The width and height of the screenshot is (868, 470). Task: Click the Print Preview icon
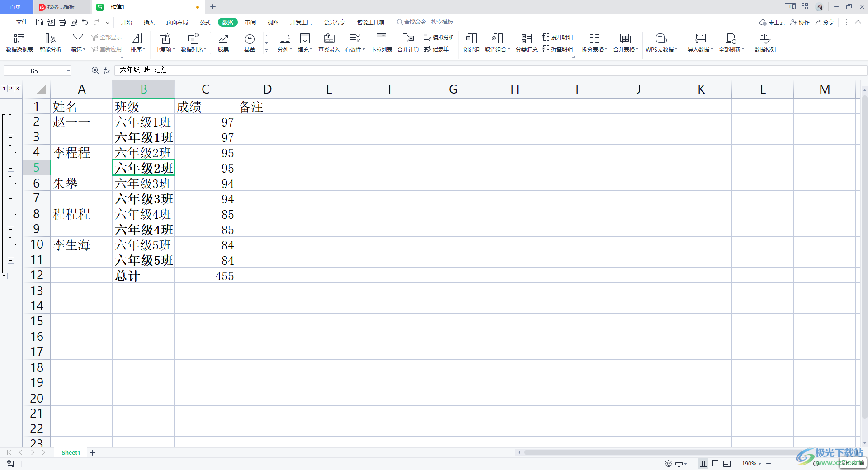tap(74, 22)
